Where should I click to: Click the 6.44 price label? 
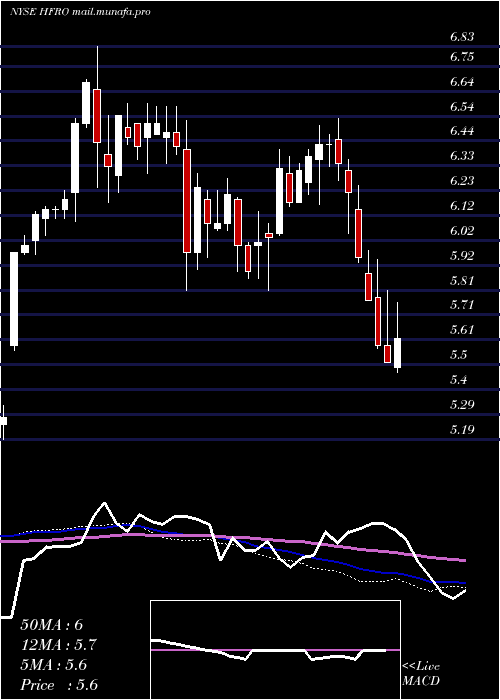click(x=462, y=131)
